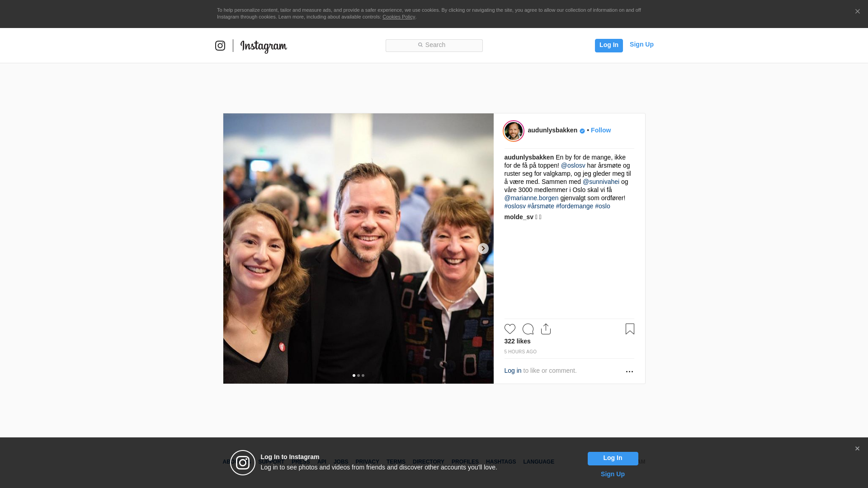Click the Instagram camera logo icon
The height and width of the screenshot is (488, 868).
click(220, 46)
